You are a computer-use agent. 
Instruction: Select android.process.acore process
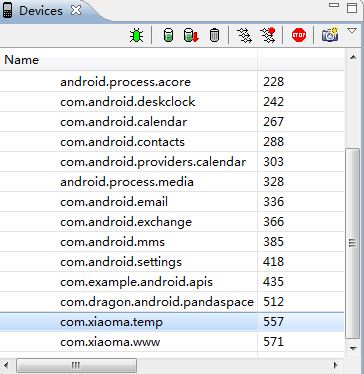(125, 82)
